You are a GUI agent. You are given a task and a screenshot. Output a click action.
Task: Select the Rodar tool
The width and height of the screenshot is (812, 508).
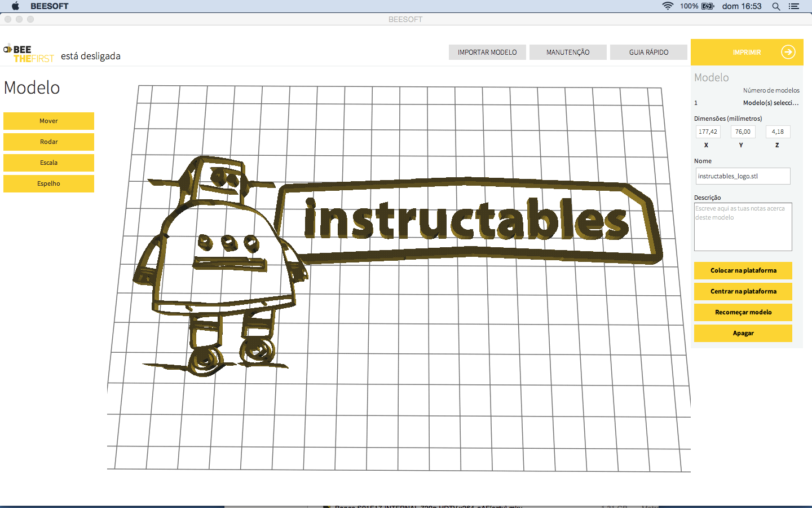pos(48,142)
